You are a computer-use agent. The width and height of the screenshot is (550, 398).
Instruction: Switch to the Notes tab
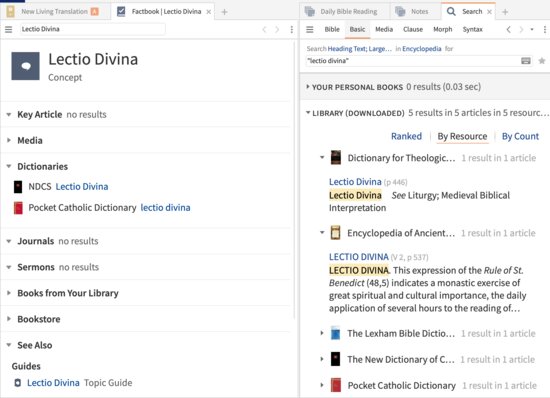tap(420, 12)
